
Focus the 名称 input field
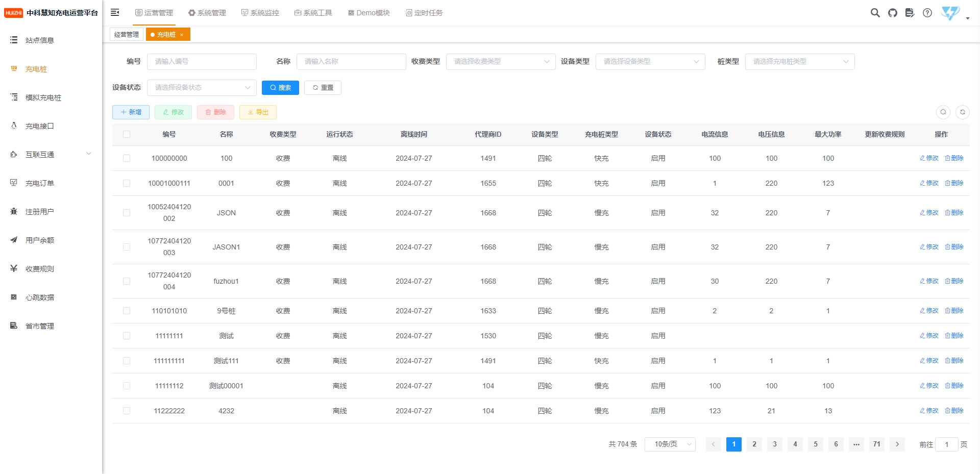point(351,62)
